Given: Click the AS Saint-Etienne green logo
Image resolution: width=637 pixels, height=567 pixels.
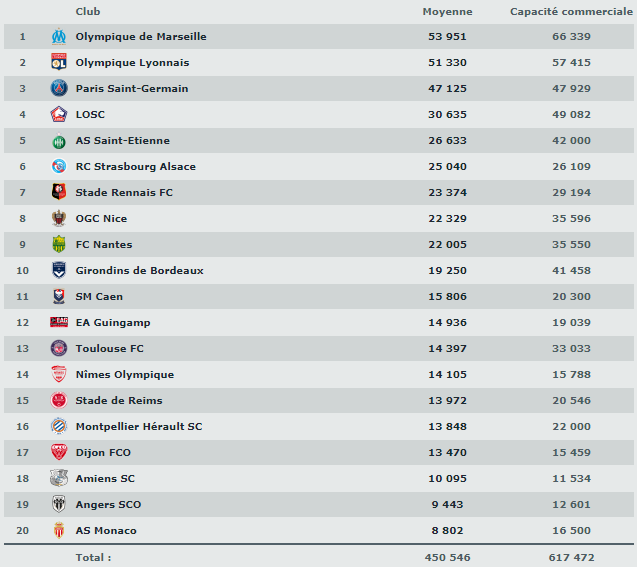Looking at the screenshot, I should pyautogui.click(x=58, y=141).
